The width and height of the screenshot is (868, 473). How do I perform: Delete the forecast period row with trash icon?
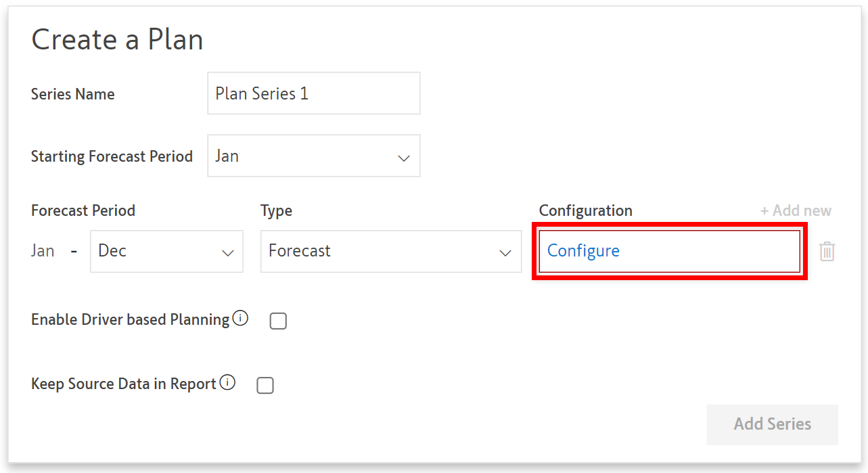coord(827,252)
